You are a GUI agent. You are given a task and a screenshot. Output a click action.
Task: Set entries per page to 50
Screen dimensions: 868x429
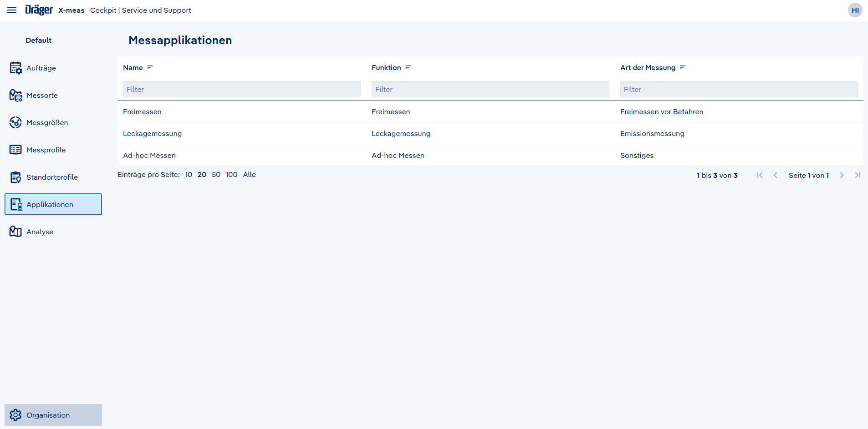pos(216,175)
